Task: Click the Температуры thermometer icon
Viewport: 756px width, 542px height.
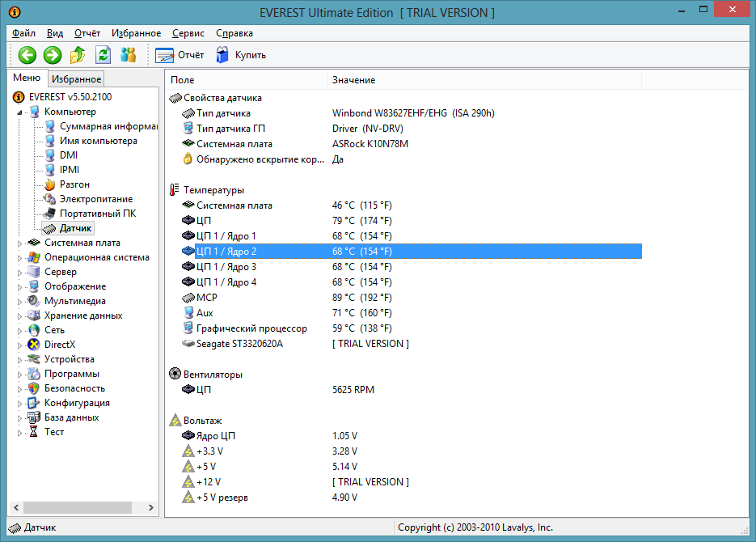Action: pyautogui.click(x=175, y=190)
